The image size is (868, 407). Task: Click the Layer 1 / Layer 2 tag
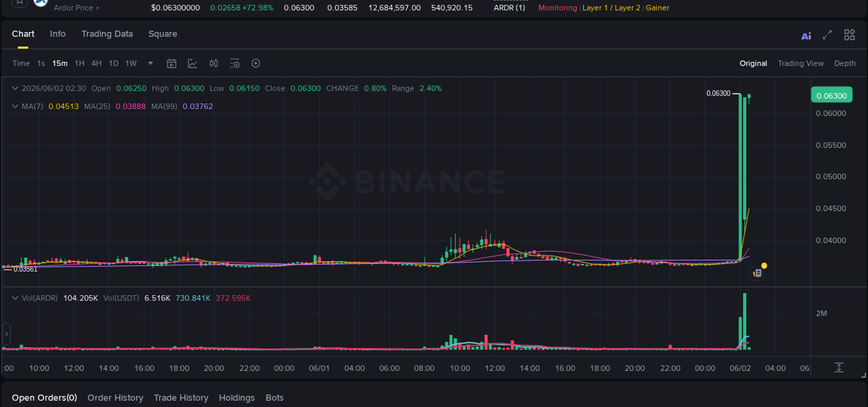pos(611,8)
